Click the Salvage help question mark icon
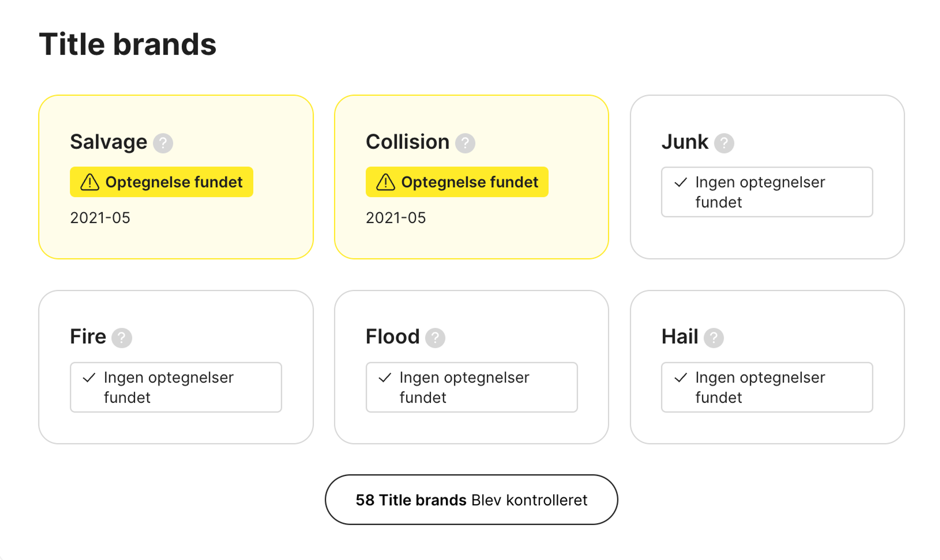The width and height of the screenshot is (940, 560). tap(163, 143)
